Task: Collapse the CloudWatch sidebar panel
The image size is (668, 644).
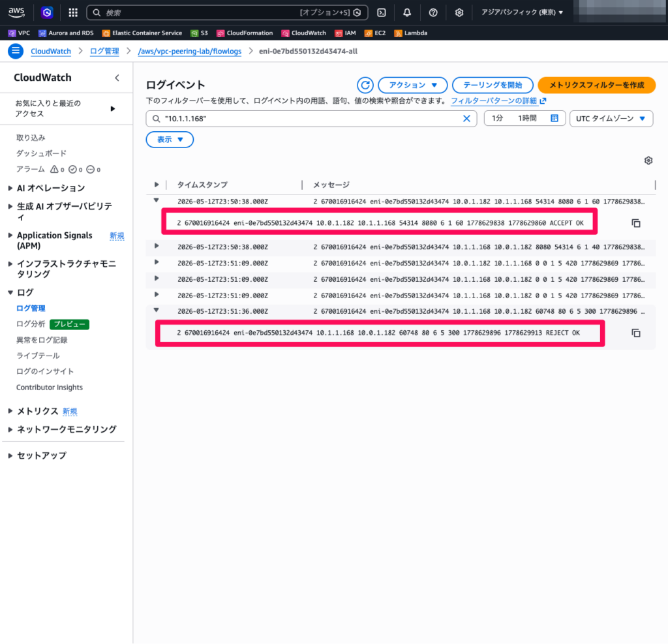Action: point(117,78)
